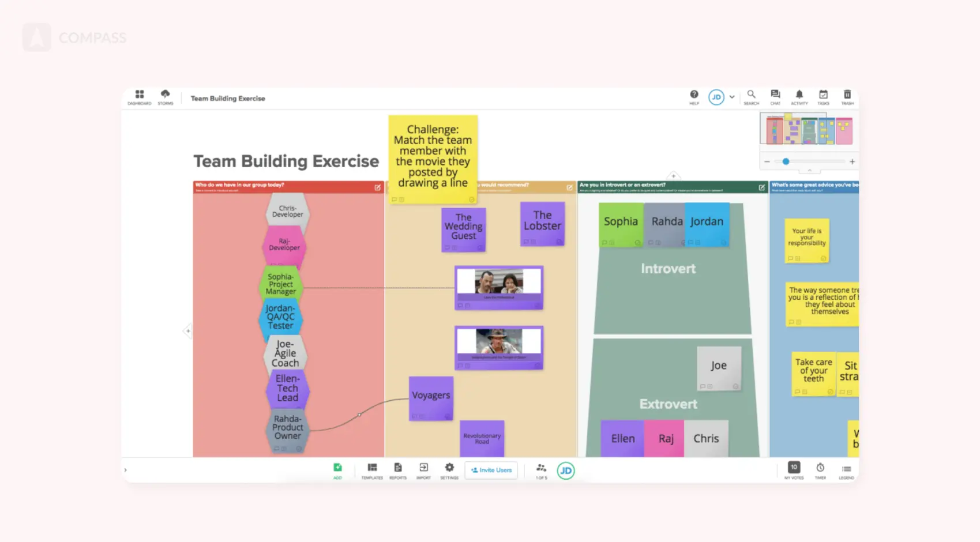The height and width of the screenshot is (542, 980).
Task: Select the purple Ellen sticky
Action: point(623,439)
